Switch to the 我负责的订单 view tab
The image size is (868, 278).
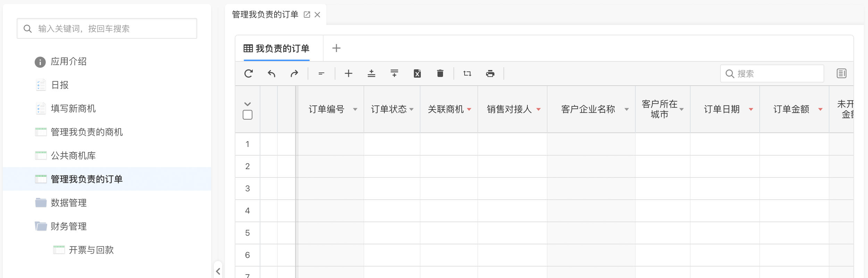[x=277, y=49]
